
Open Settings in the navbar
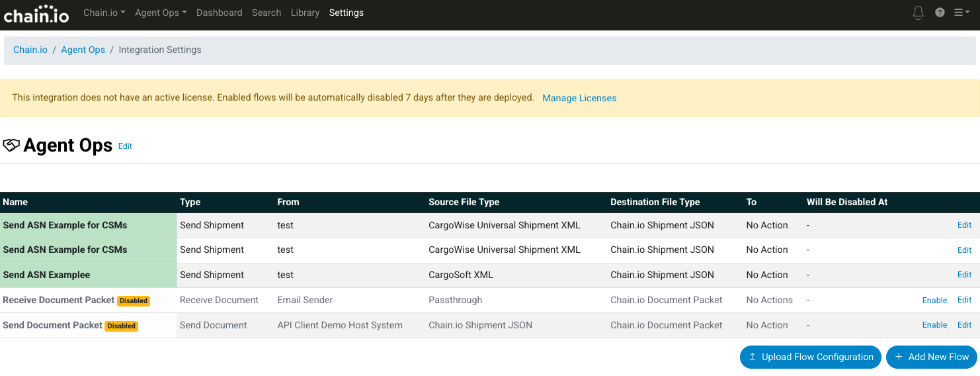[x=347, y=13]
